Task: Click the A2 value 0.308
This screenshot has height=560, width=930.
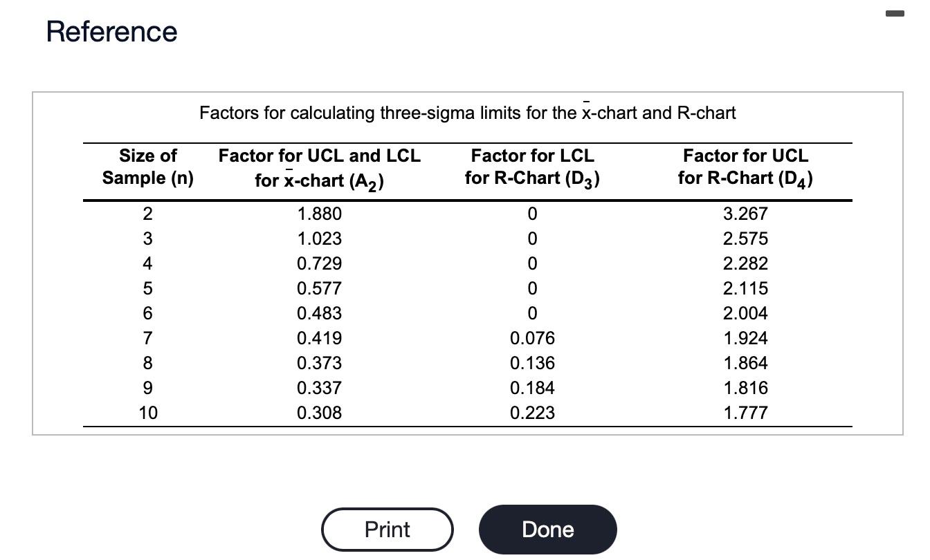Action: (320, 413)
